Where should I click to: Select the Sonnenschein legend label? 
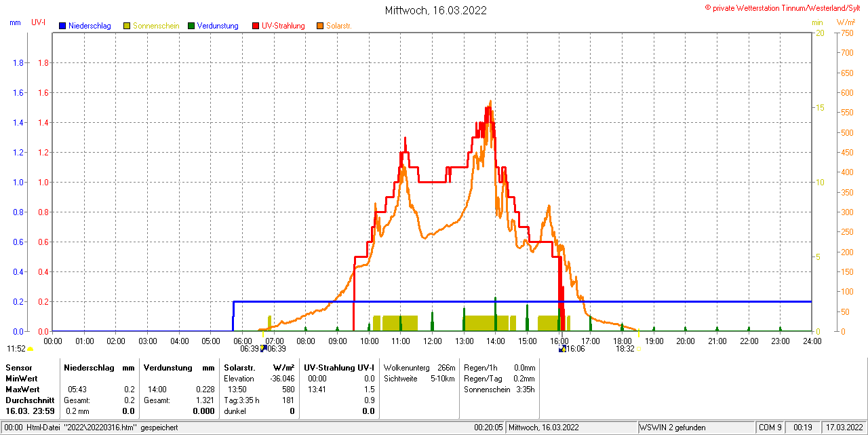tap(156, 26)
